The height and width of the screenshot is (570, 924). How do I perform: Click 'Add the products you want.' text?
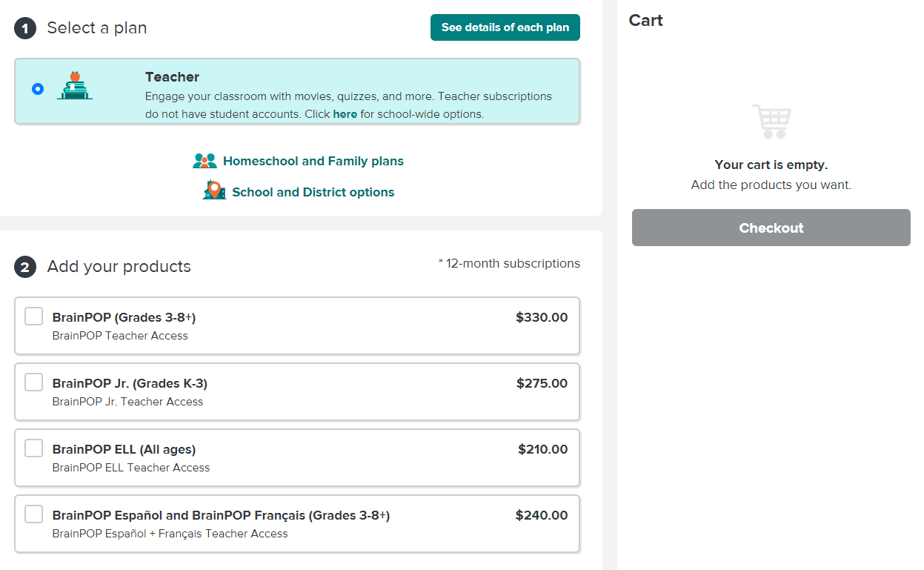pos(771,185)
